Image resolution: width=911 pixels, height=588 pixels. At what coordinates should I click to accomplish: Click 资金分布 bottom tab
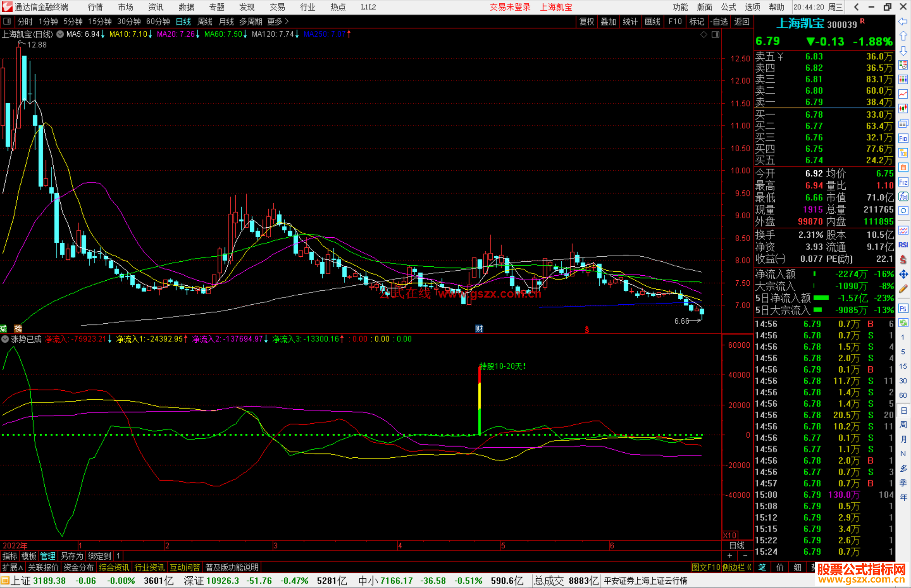(x=78, y=567)
